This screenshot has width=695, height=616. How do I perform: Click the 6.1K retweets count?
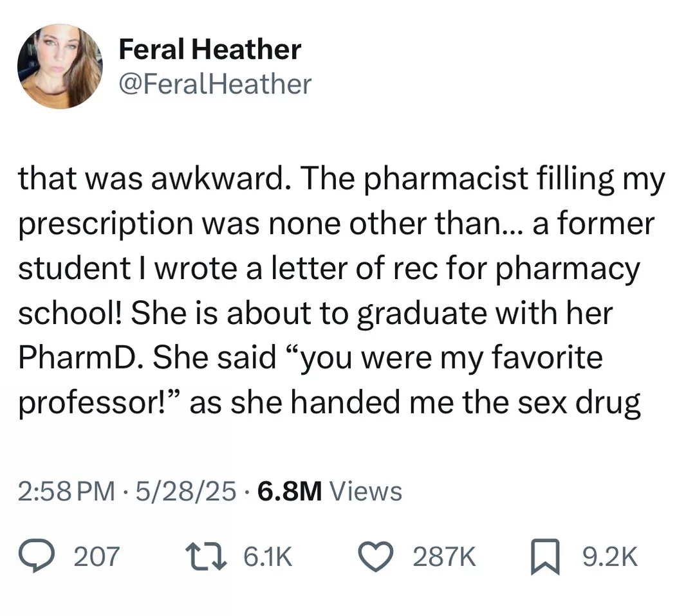(x=268, y=557)
